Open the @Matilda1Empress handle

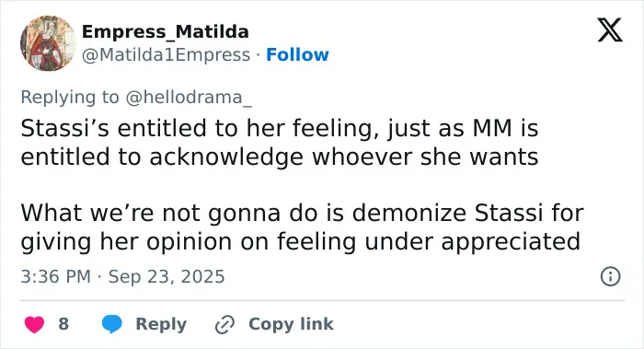[x=166, y=55]
